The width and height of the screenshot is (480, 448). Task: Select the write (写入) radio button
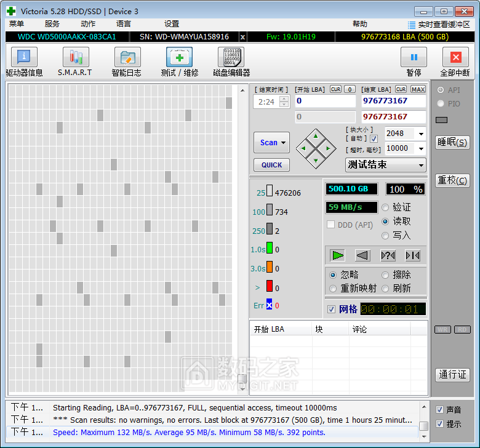click(385, 236)
